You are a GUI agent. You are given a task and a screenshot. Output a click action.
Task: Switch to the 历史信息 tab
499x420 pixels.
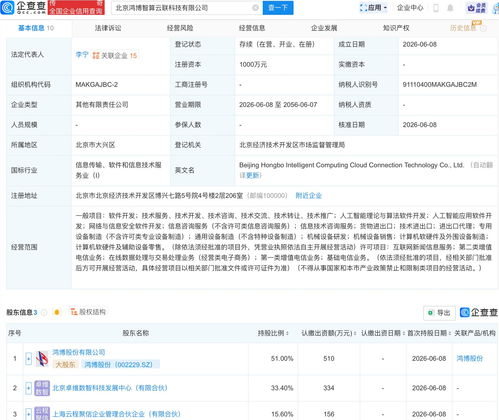click(463, 28)
